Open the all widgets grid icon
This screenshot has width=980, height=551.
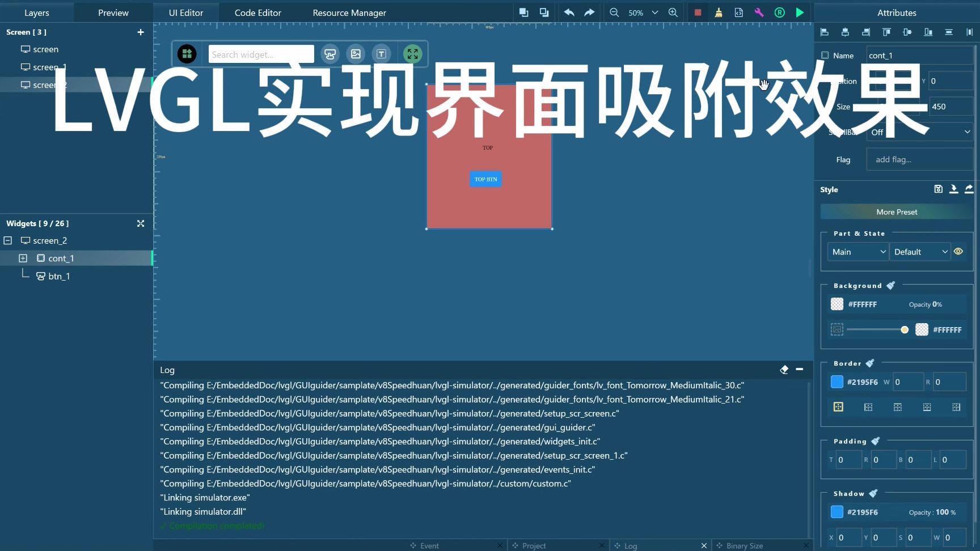coord(187,54)
